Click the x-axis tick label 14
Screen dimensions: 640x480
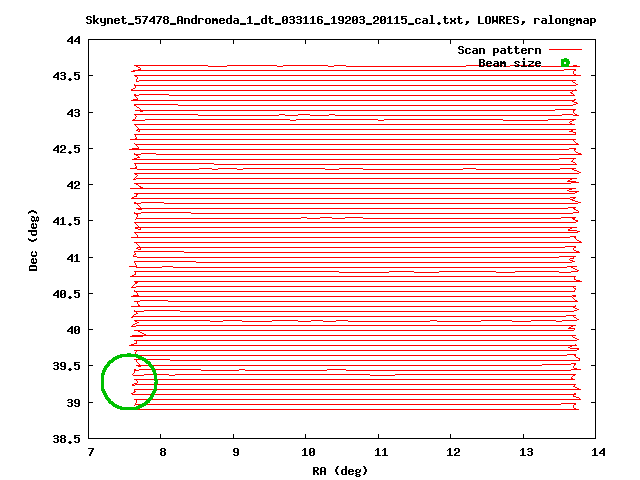click(598, 452)
